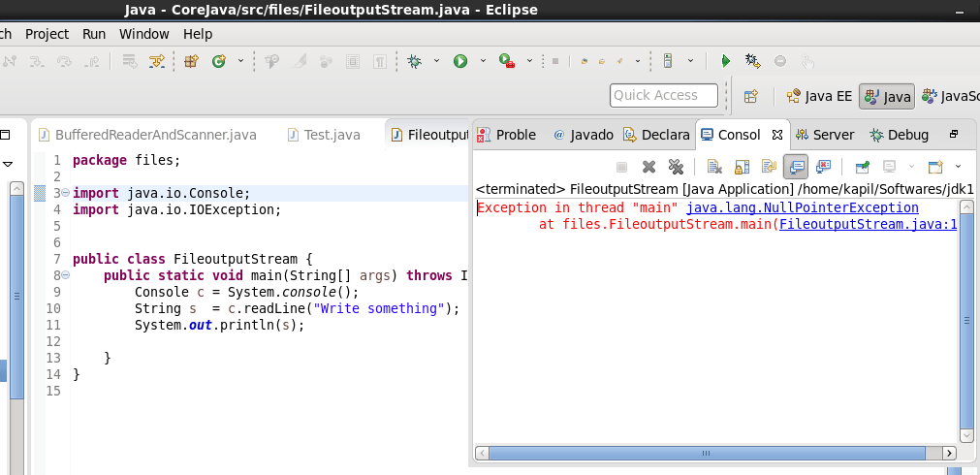This screenshot has width=980, height=475.
Task: Click the console horizontal scrollbar thumb
Action: click(x=706, y=453)
